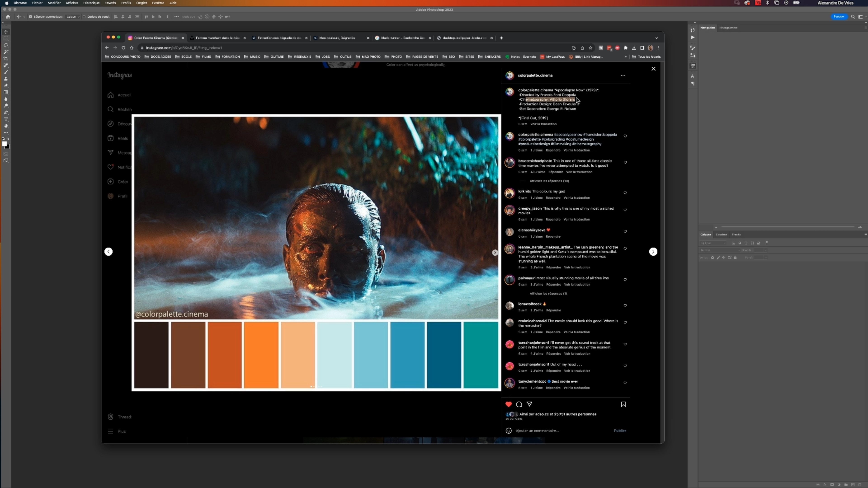Open the Calque auto-select dropdown
The width and height of the screenshot is (868, 488).
[x=73, y=16]
